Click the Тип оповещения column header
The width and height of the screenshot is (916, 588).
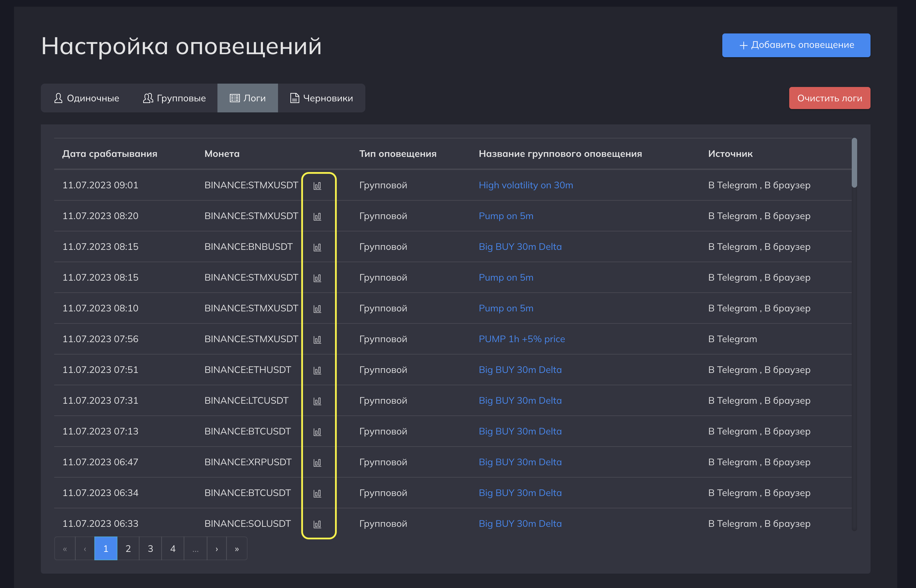(398, 154)
